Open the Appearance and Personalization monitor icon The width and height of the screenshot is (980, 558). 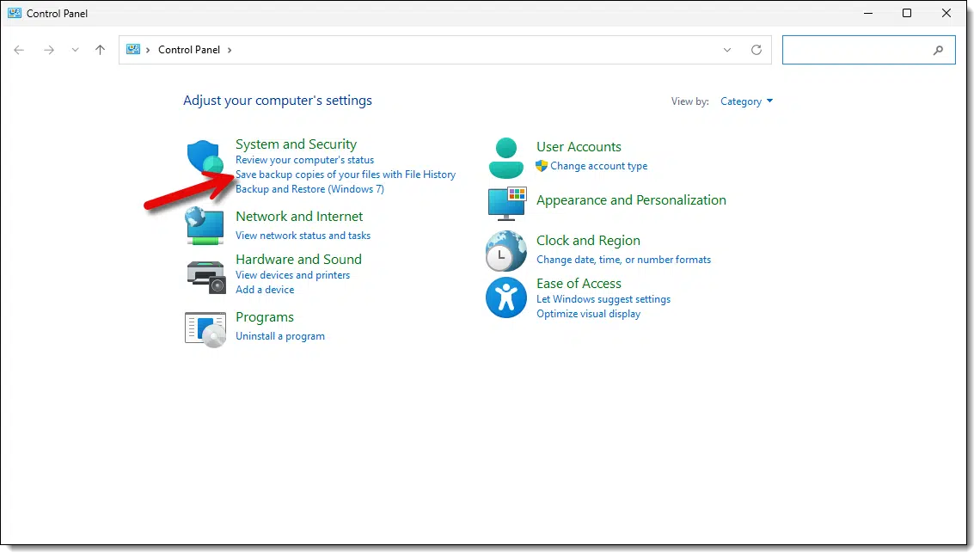pos(507,204)
